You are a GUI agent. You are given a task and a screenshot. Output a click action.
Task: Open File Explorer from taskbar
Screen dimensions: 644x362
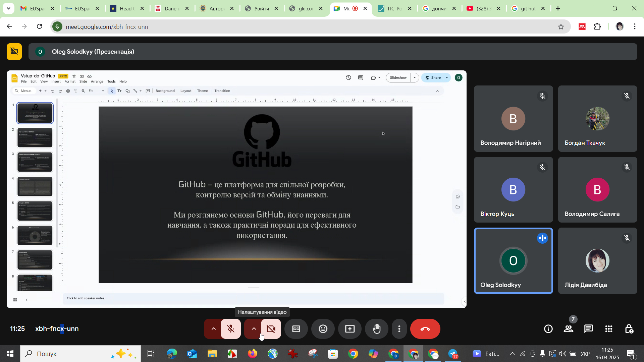(212, 354)
